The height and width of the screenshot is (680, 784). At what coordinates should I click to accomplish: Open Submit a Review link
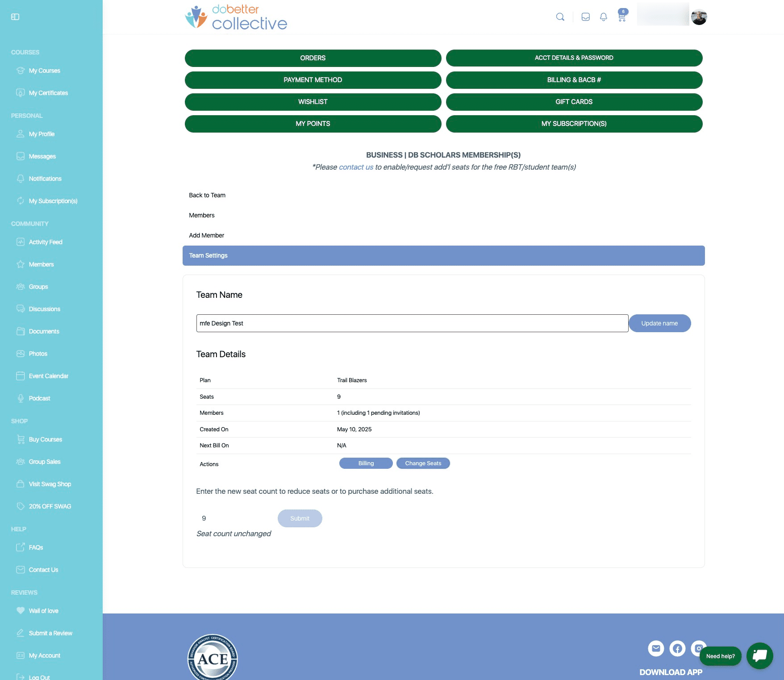tap(50, 633)
